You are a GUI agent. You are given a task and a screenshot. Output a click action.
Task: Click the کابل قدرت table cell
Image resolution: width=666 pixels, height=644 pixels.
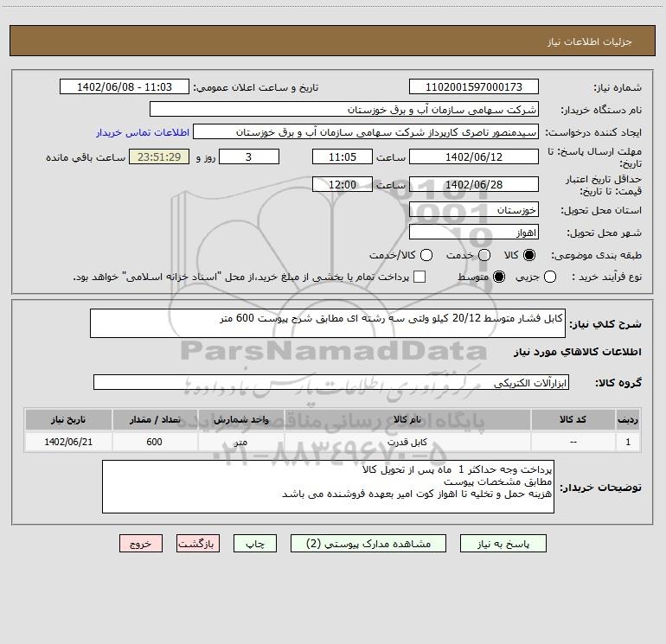point(407,442)
